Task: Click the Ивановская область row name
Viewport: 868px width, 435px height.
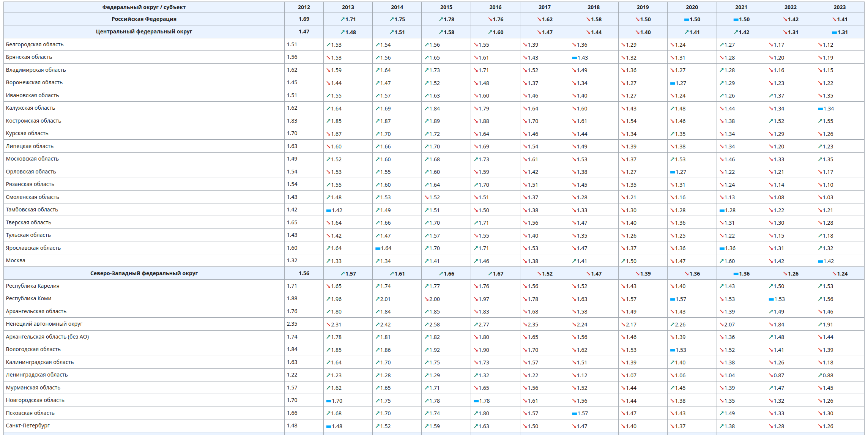Action: pos(32,95)
